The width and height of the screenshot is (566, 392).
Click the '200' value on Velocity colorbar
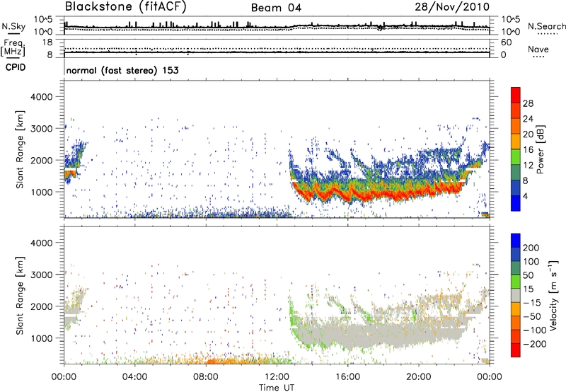531,248
